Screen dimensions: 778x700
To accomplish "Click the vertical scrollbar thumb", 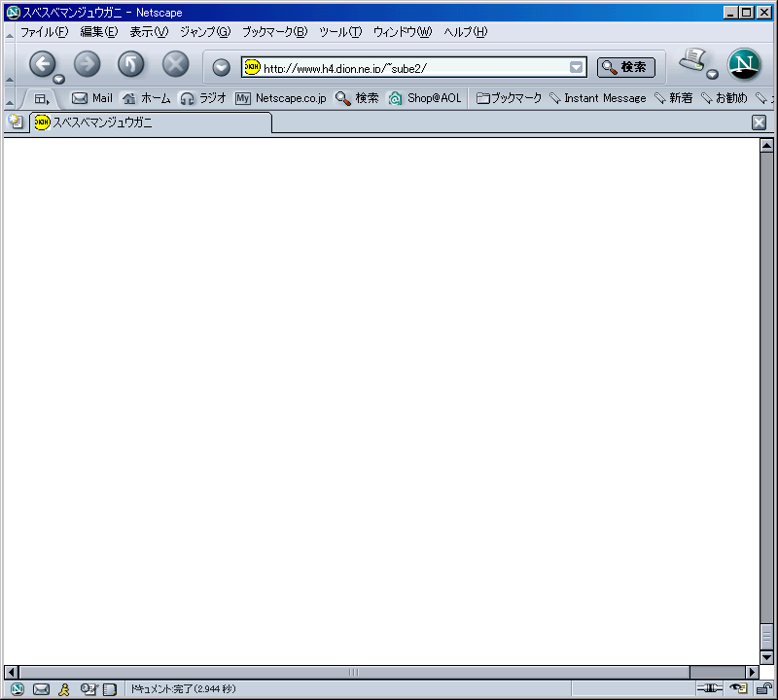I will coord(766,636).
